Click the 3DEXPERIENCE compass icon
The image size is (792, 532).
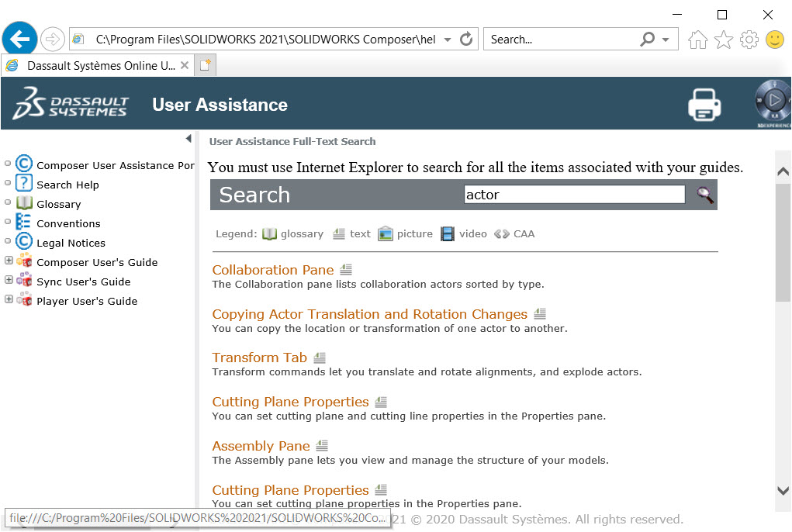773,102
